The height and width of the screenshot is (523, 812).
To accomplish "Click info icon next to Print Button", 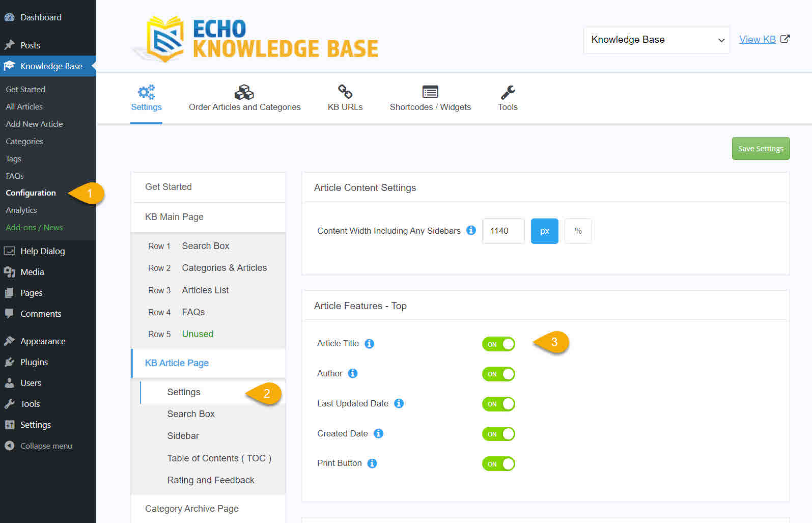I will (x=372, y=463).
